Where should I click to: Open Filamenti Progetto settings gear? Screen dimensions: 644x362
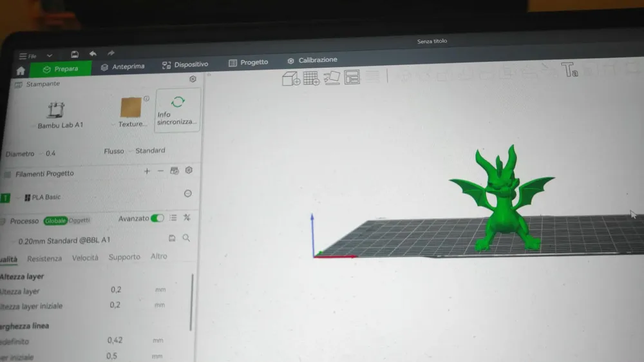point(189,170)
